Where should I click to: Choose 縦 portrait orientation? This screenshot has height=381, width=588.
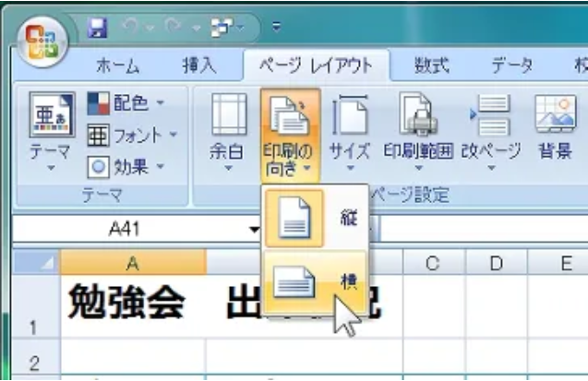point(314,218)
